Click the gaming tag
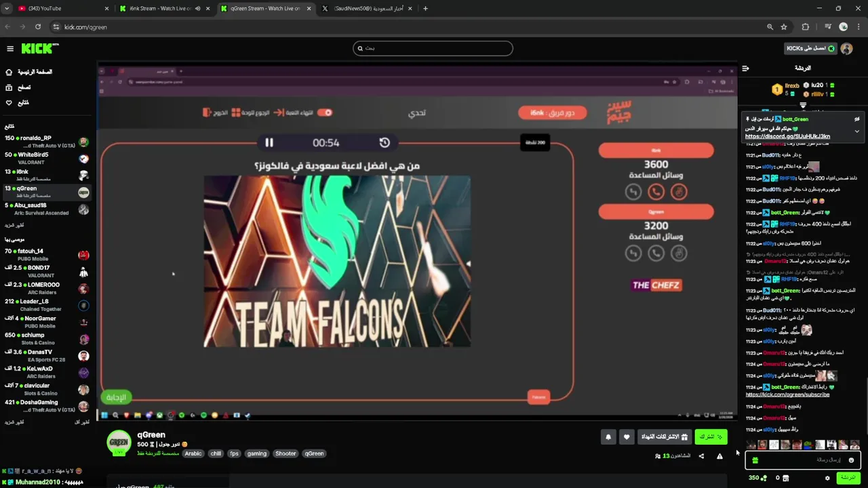Image resolution: width=868 pixels, height=488 pixels. [256, 453]
